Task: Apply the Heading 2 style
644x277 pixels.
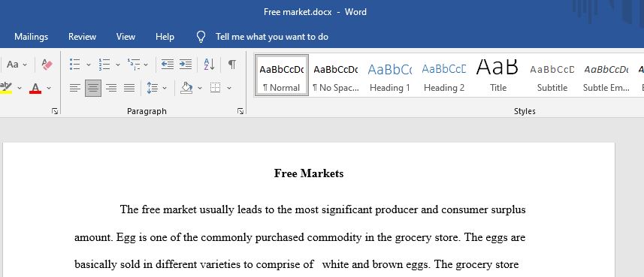Action: pos(444,76)
